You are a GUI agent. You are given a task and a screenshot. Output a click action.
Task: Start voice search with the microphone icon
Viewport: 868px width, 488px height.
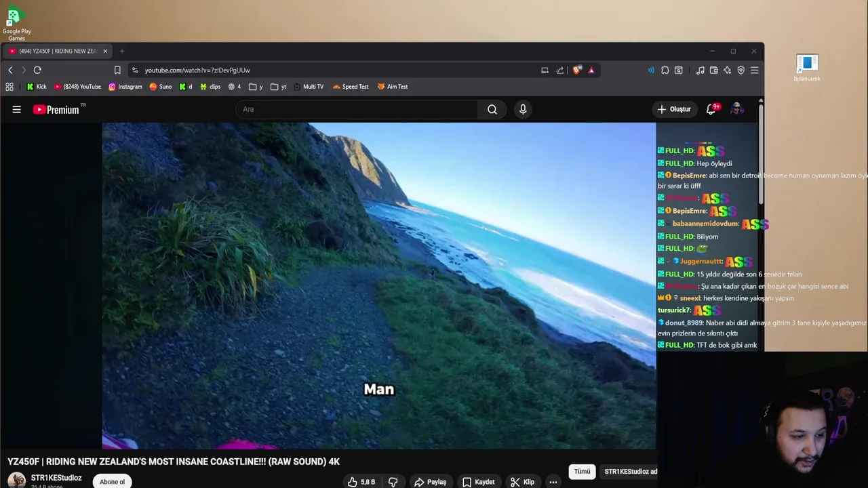tap(523, 109)
